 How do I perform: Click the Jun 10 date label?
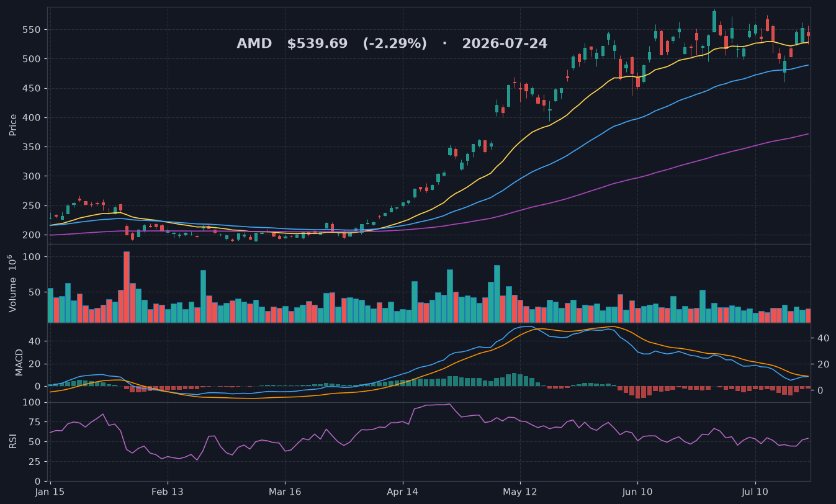pyautogui.click(x=637, y=492)
